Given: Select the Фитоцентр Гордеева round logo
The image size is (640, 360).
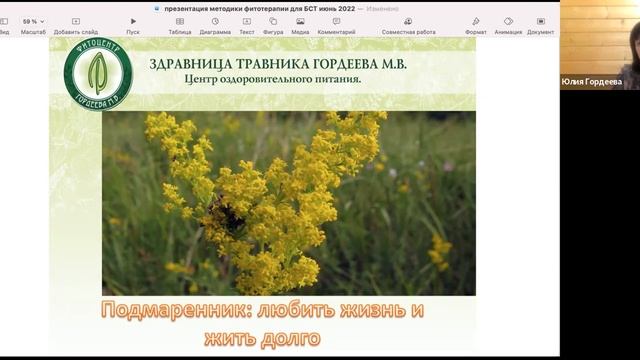Looking at the screenshot, I should 98,74.
